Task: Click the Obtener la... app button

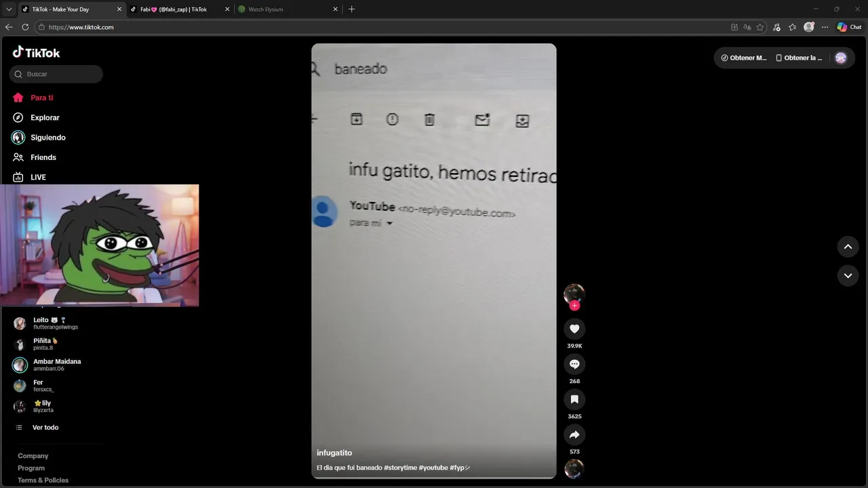Action: point(799,58)
